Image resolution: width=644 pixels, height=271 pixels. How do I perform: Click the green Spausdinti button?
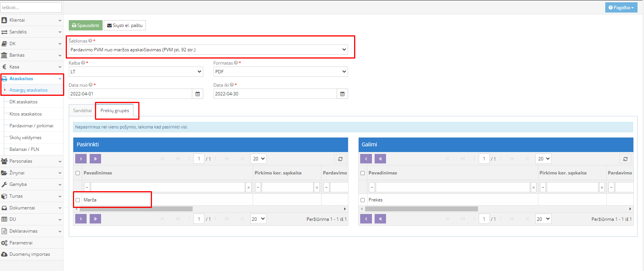tap(85, 25)
